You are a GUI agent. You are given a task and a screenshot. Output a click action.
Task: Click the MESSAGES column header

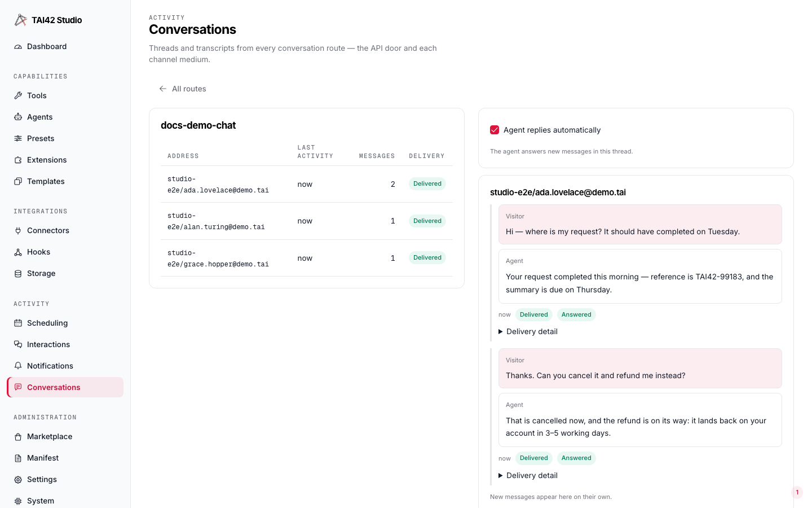tap(377, 156)
